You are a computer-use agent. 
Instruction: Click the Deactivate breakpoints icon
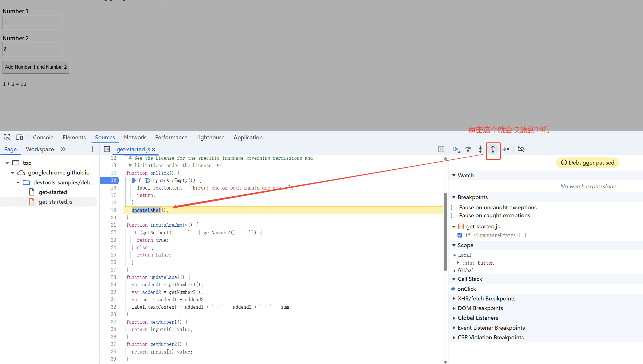[521, 149]
